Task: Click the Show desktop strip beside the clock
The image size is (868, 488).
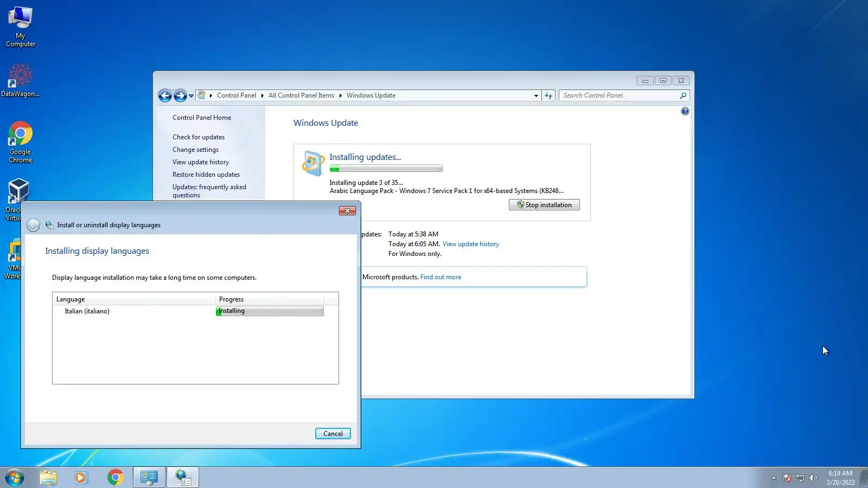Action: (x=864, y=478)
